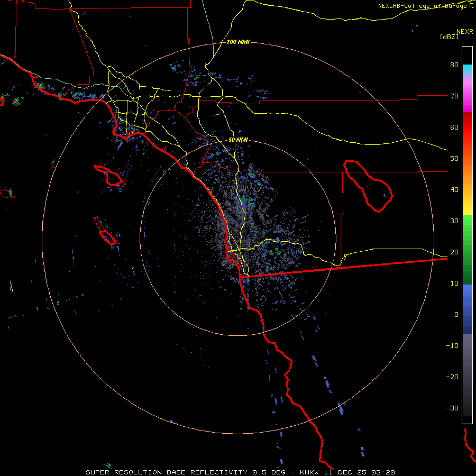Screen dimensions: 476x476
Task: Click the '50 NMI' range ring label
Action: click(x=238, y=140)
